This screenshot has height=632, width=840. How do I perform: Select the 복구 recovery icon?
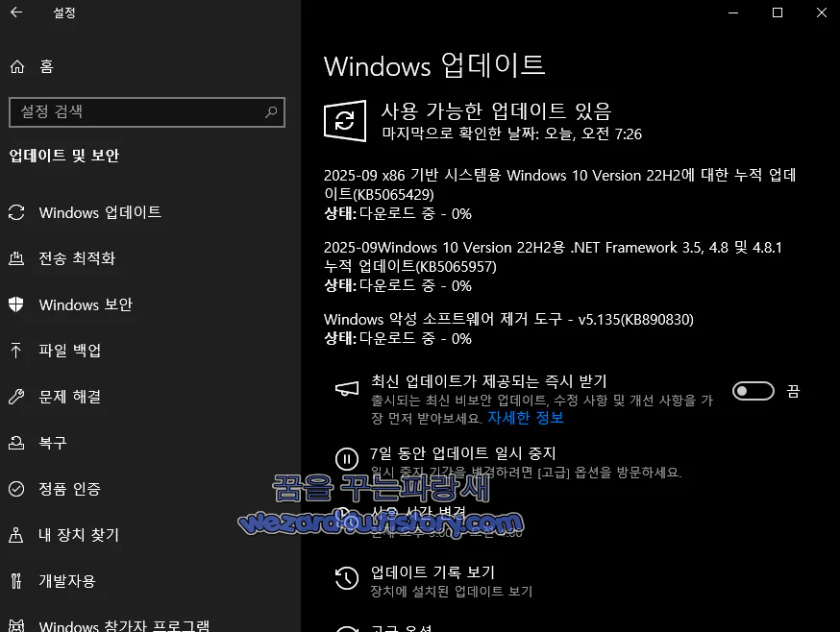(x=19, y=443)
